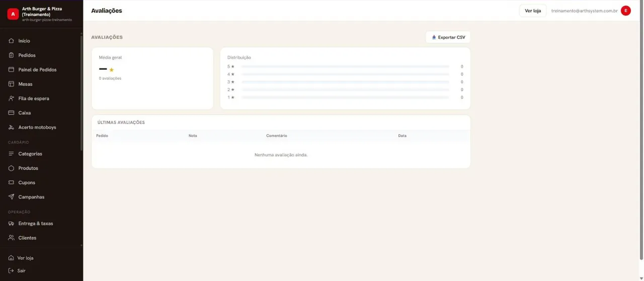The width and height of the screenshot is (644, 281).
Task: Click the treinamento@arthsystem.com.br account email
Action: [584, 11]
